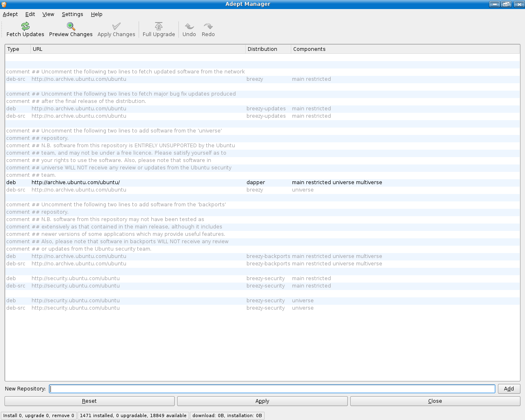Screen dimensions: 525x420
Task: Sort by the Distribution column header
Action: point(268,49)
